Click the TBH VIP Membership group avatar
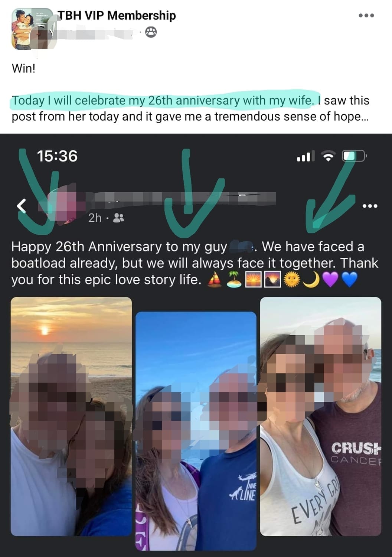The width and height of the screenshot is (392, 557). click(33, 29)
